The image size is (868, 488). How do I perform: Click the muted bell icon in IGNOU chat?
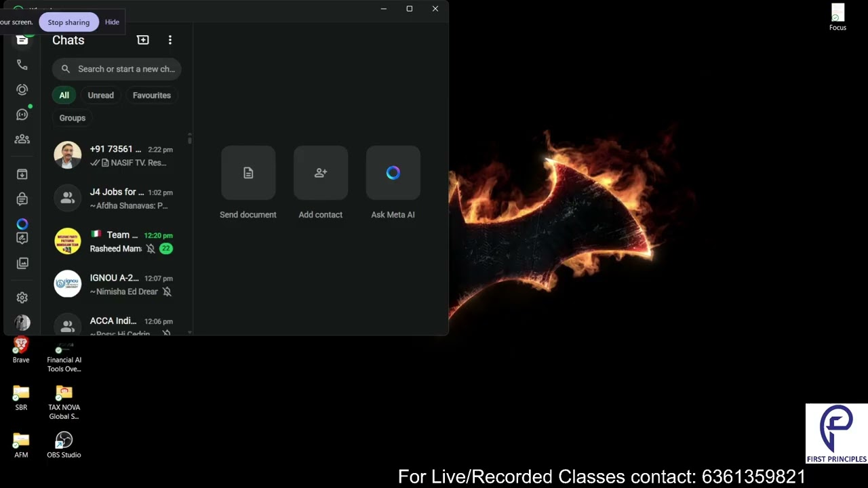tap(167, 291)
